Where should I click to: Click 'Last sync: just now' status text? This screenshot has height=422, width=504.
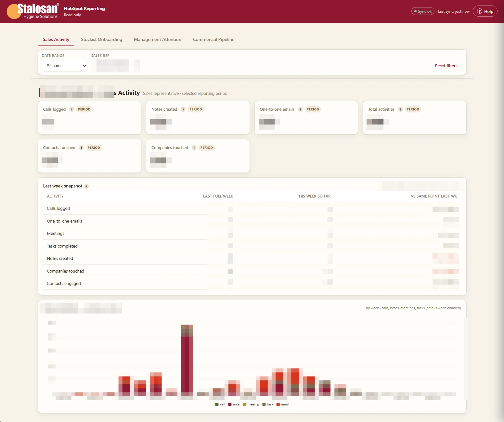coord(454,11)
